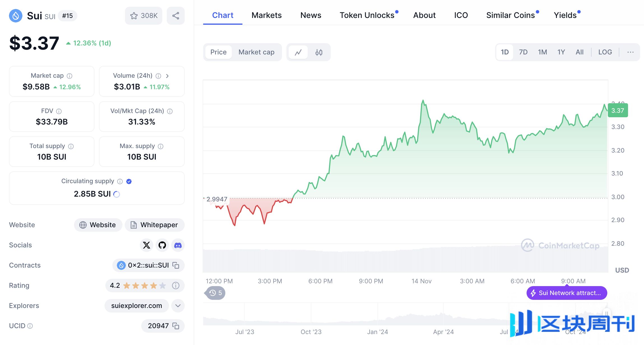Open the Token Unlocks tab
This screenshot has width=644, height=345.
[367, 15]
